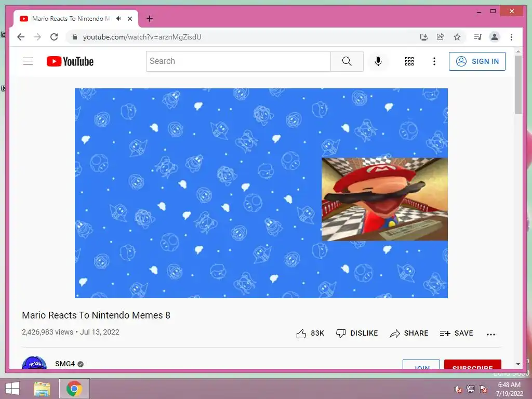Open the YouTube hamburger guide menu
Viewport: 532px width, 399px height.
pyautogui.click(x=28, y=61)
